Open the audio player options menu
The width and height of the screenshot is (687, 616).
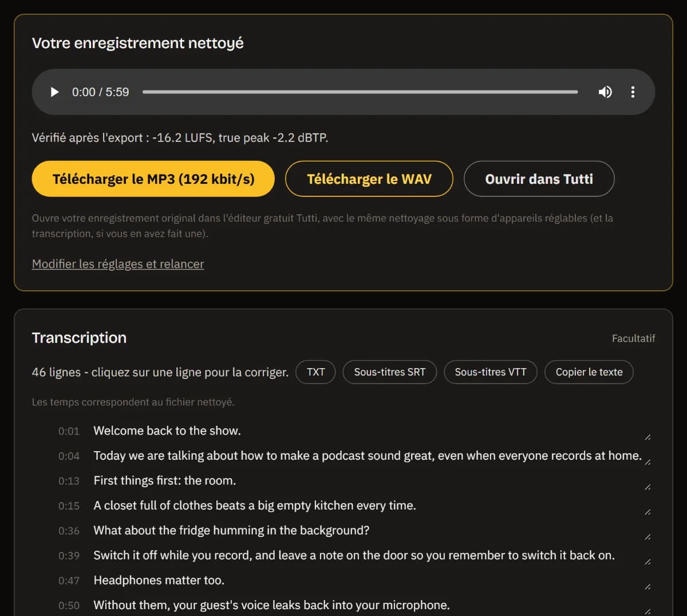(x=633, y=92)
